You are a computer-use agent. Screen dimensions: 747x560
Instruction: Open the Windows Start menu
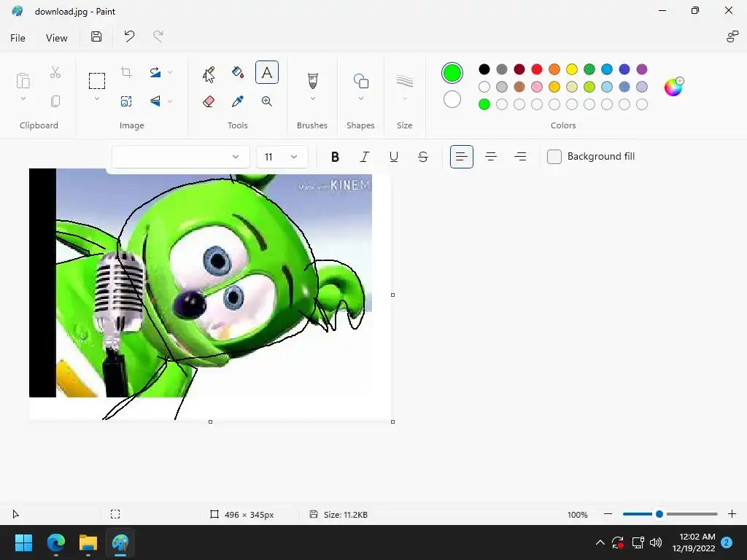pos(23,542)
